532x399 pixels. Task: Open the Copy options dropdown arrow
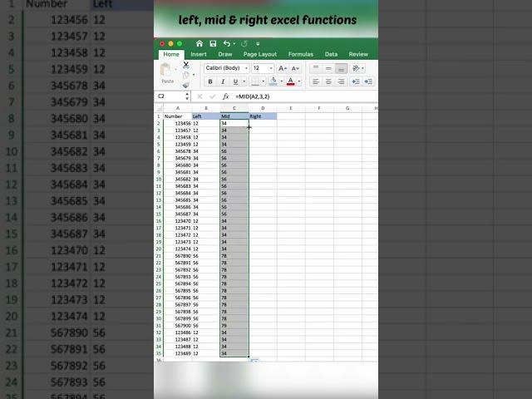[194, 75]
